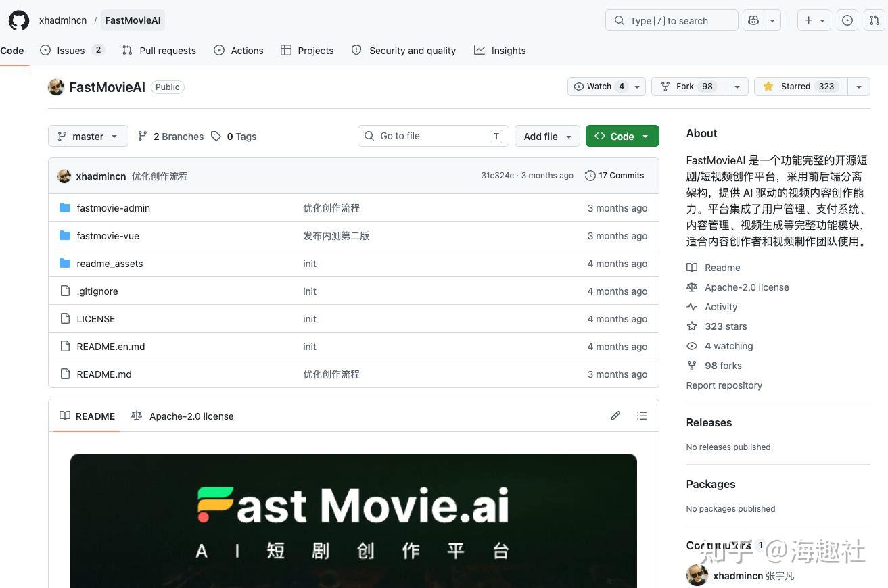Click the readme_assets folder icon
The height and width of the screenshot is (588, 888).
coord(65,263)
